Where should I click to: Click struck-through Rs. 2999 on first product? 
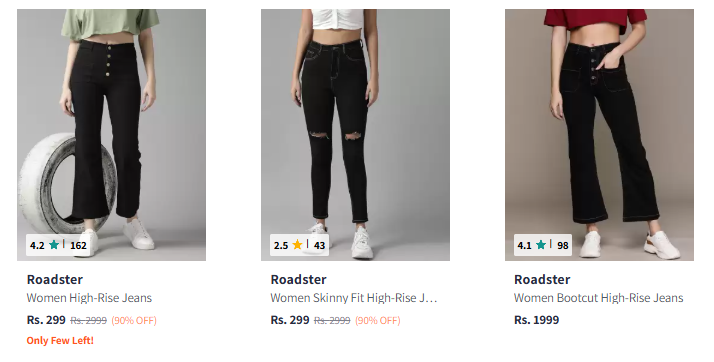pyautogui.click(x=88, y=321)
